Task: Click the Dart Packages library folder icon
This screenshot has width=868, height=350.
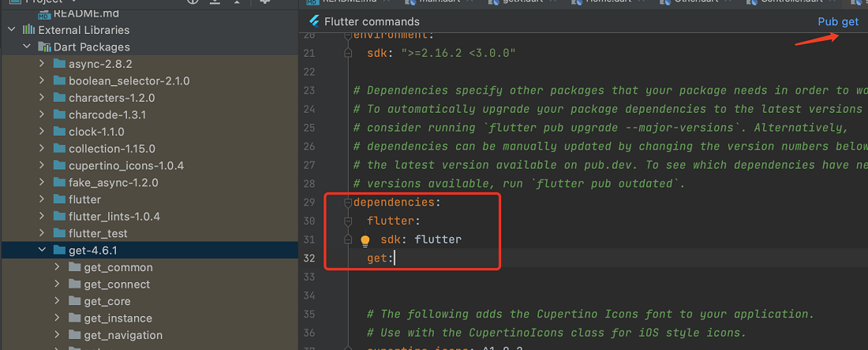Action: pos(44,47)
